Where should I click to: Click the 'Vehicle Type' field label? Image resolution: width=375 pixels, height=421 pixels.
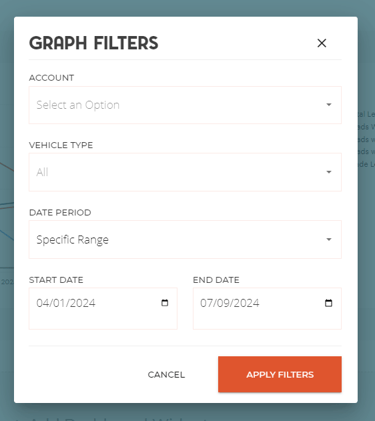pyautogui.click(x=61, y=145)
